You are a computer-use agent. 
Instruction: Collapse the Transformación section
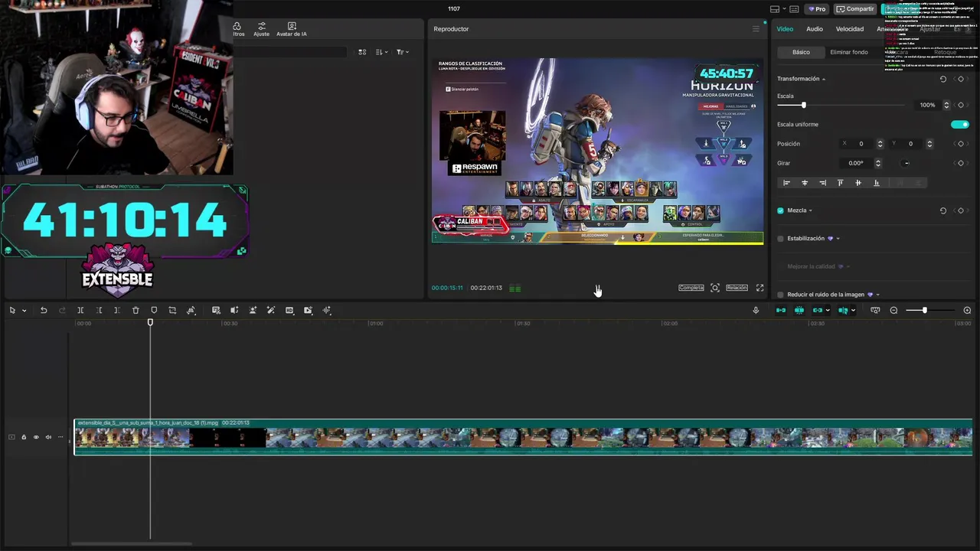824,79
